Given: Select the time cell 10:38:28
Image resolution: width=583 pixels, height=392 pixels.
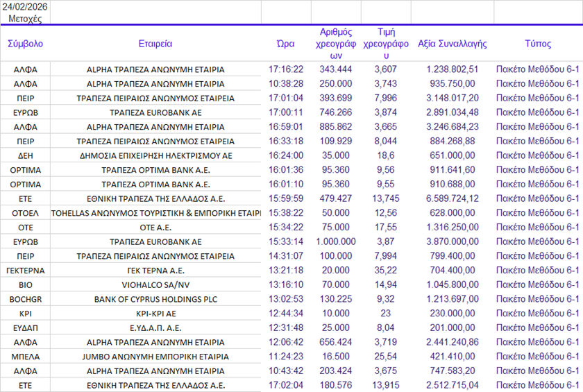Looking at the screenshot, I should click(x=286, y=83).
